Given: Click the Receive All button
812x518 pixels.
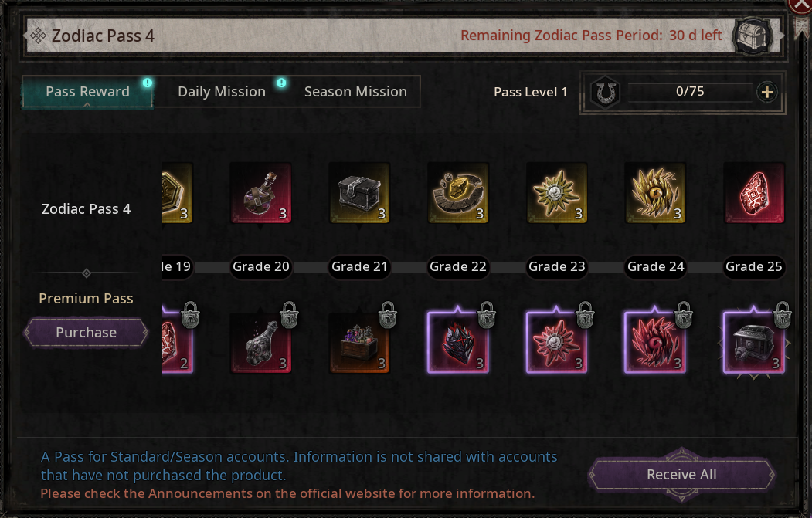Looking at the screenshot, I should coord(681,474).
